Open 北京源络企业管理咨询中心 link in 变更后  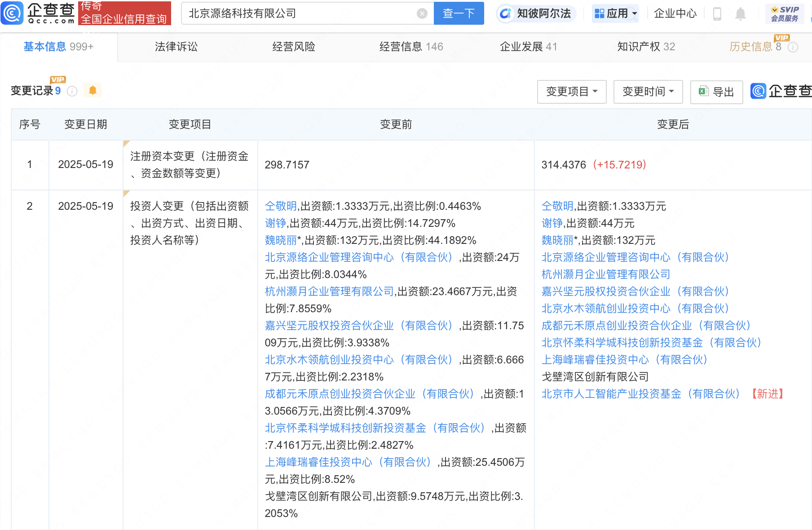point(637,257)
